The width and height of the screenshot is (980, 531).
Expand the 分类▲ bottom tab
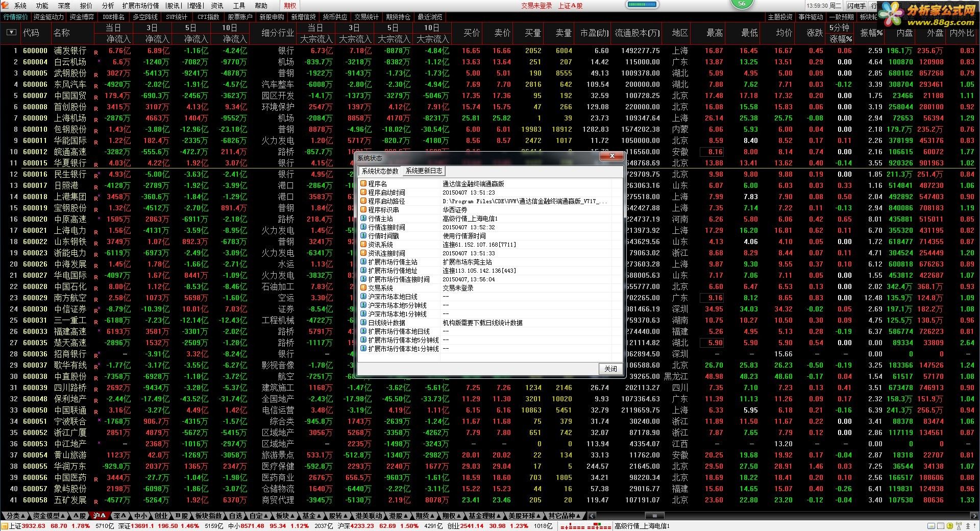tap(15, 516)
